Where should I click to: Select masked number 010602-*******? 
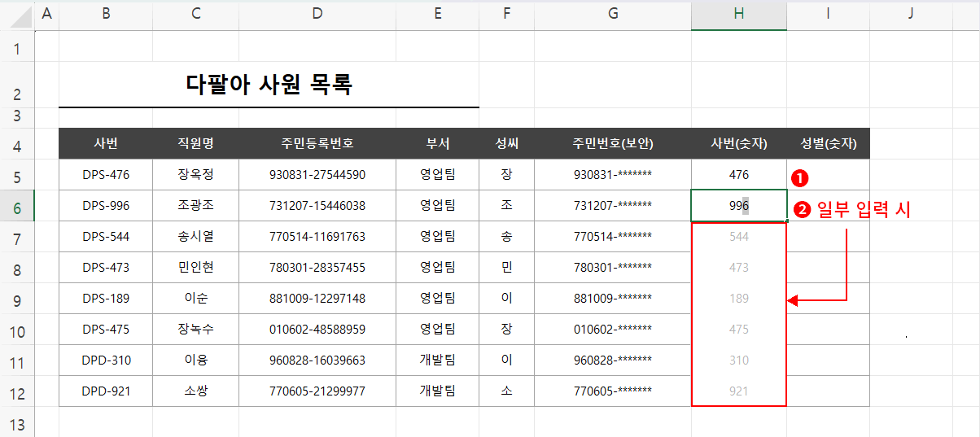pyautogui.click(x=613, y=330)
